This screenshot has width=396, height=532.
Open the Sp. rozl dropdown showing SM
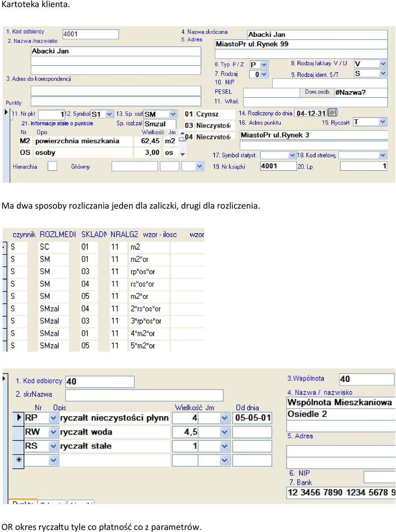coord(173,114)
